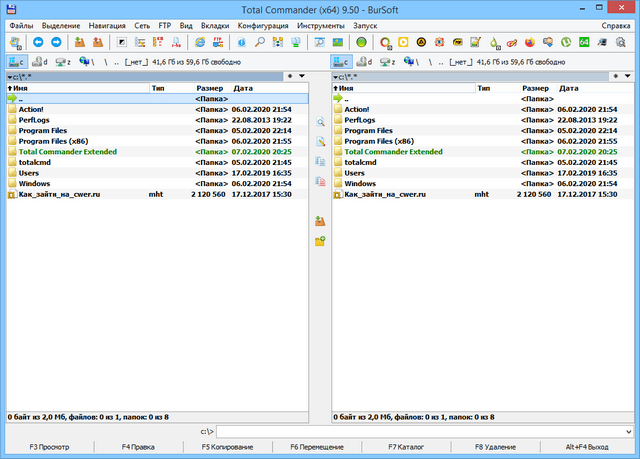Click the magnifier search icon in toolbar
The height and width of the screenshot is (459, 640).
pyautogui.click(x=258, y=43)
